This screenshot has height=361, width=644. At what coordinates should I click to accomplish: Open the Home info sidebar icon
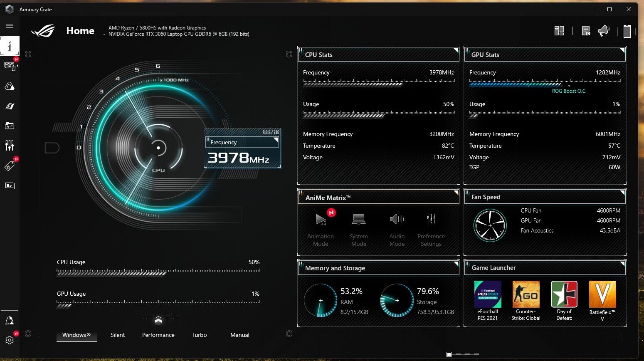10,46
